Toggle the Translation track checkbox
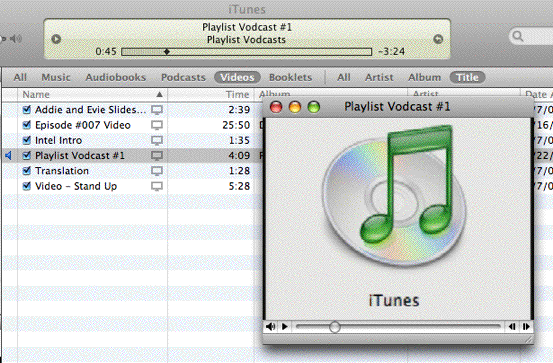Screen dimensions: 553x363 click(x=26, y=171)
